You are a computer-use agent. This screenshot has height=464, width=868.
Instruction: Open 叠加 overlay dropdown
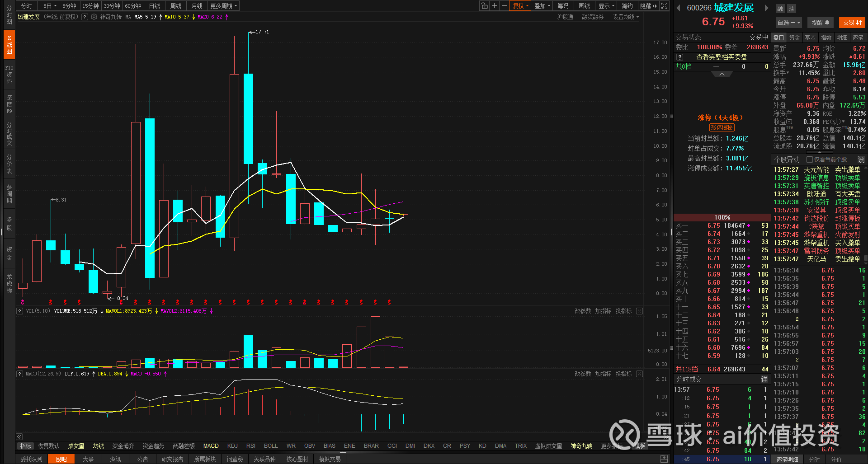542,6
